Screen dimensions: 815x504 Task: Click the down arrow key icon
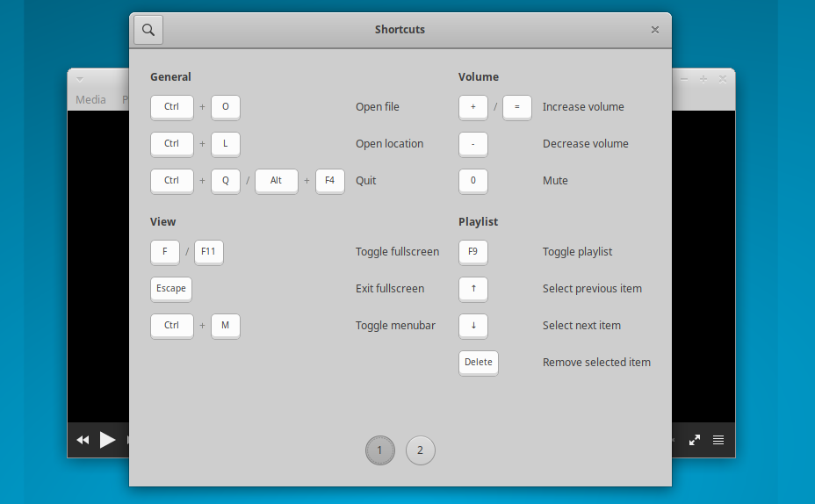point(473,326)
